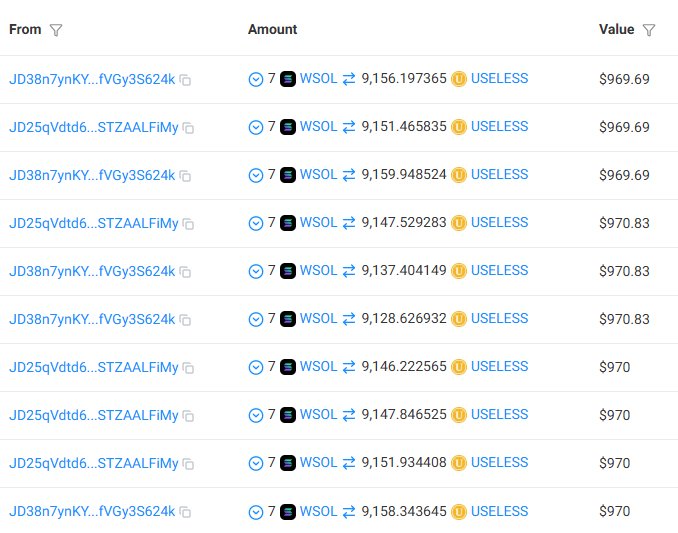Click the USELESS coin logo in 9,147.846525 row
This screenshot has height=533, width=678.
(459, 415)
